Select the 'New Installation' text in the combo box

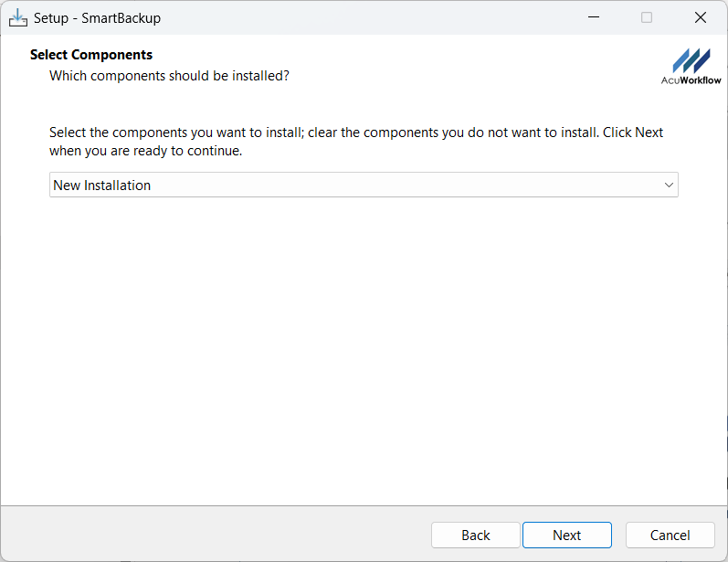102,185
